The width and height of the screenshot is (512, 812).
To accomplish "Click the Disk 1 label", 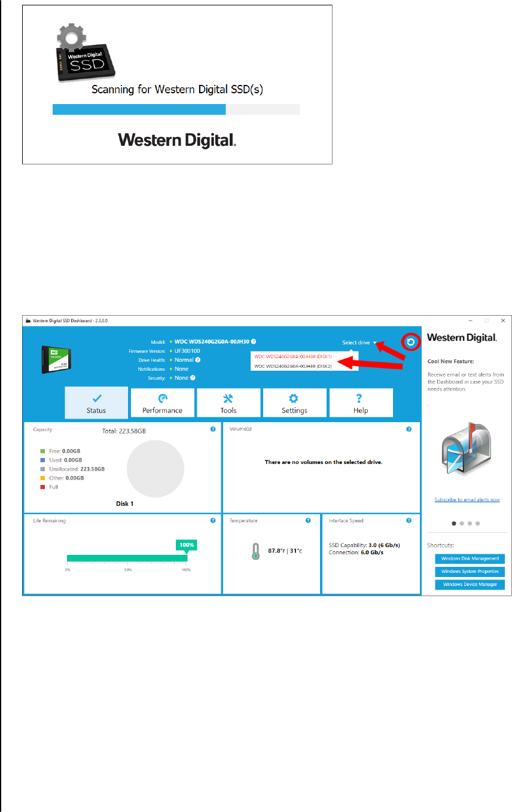I will click(125, 503).
